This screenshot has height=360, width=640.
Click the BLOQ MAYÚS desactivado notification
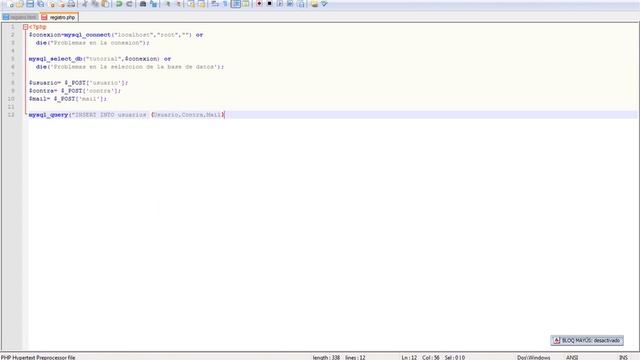click(x=587, y=340)
